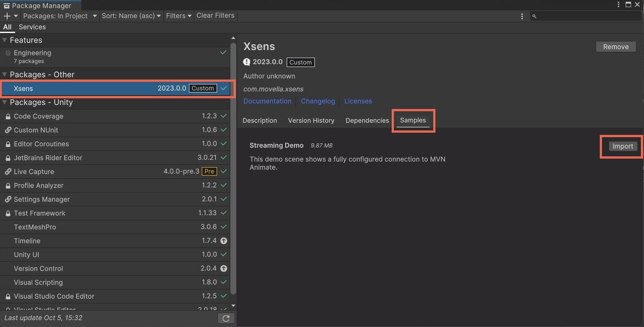The width and height of the screenshot is (644, 327).
Task: Refresh the package list
Action: point(226,318)
